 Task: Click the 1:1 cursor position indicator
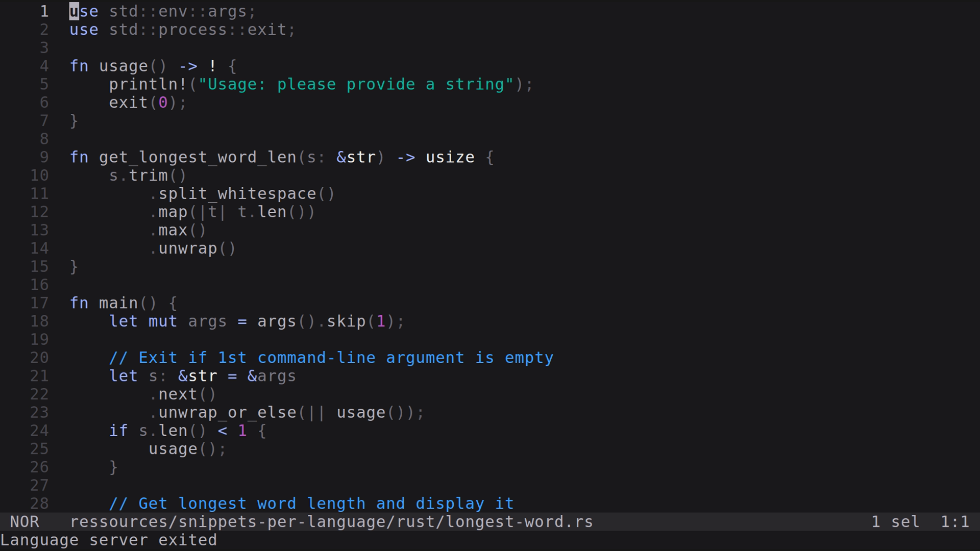(x=954, y=522)
